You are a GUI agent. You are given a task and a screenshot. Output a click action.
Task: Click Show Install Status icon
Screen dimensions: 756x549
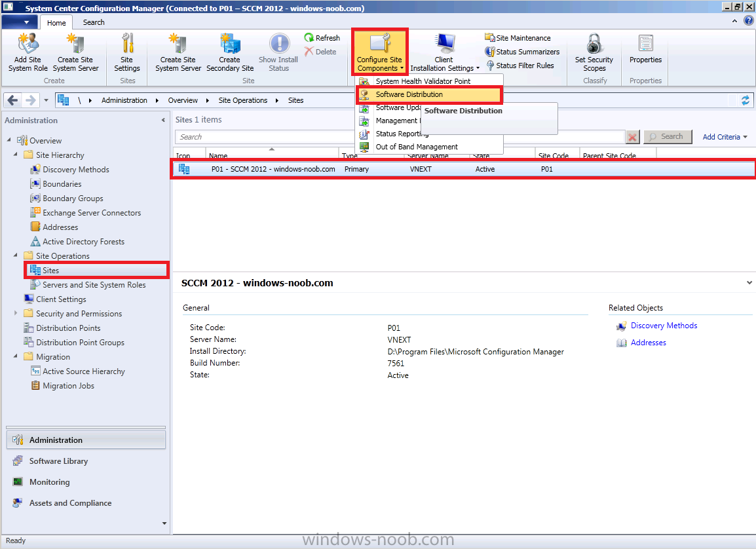click(278, 43)
